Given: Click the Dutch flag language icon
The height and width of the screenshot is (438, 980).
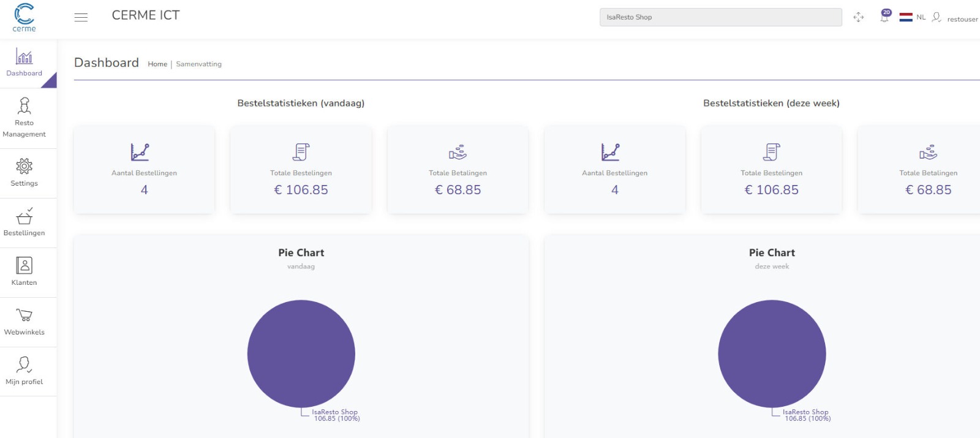Looking at the screenshot, I should [x=906, y=17].
